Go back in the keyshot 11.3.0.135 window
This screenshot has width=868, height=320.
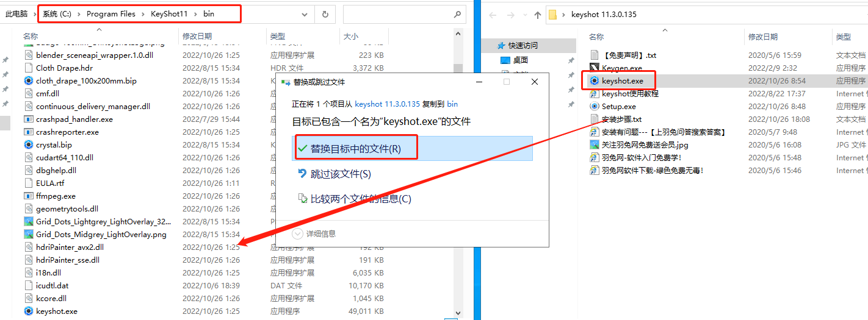(x=493, y=15)
